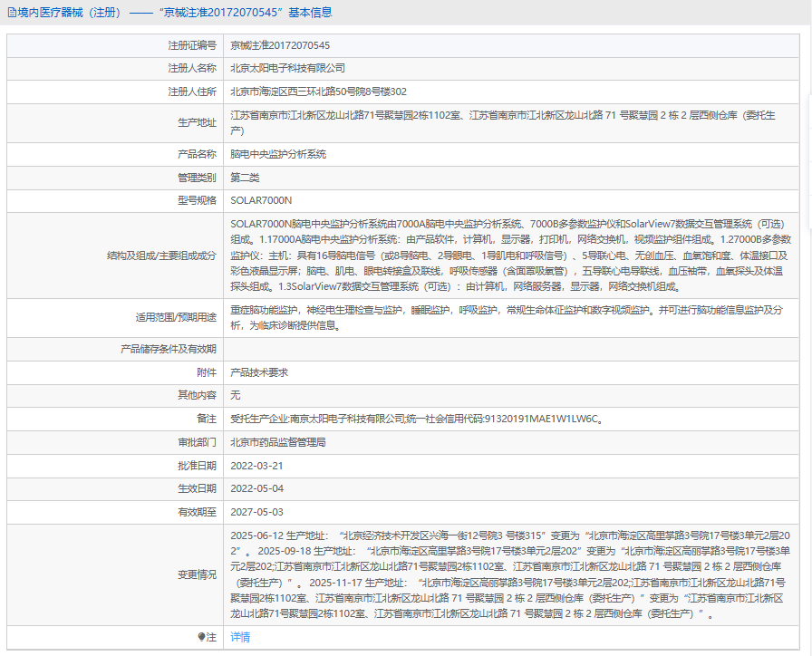
Task: Click the label 注册人住所
Action: tap(192, 92)
